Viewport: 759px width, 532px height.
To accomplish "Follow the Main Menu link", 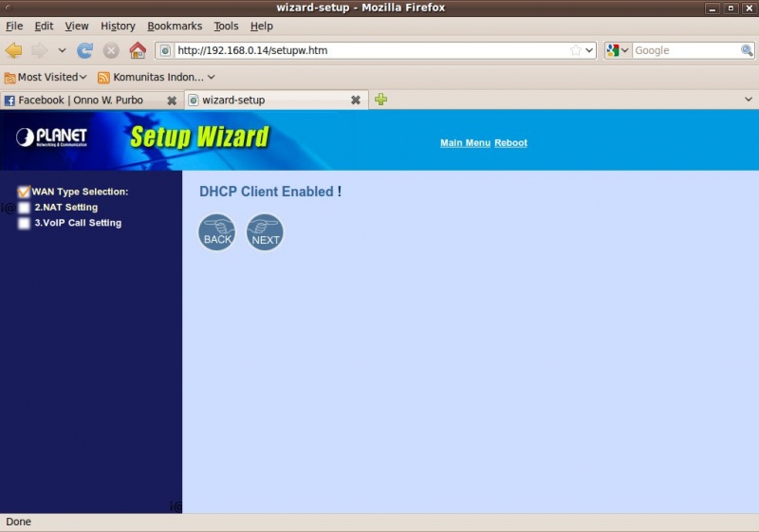I will (465, 143).
